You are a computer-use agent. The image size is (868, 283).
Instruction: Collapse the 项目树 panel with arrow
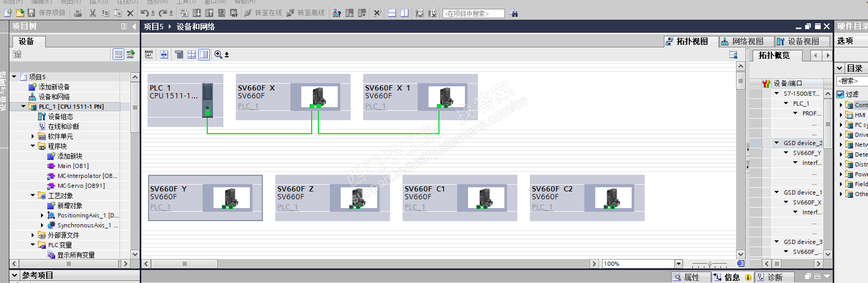click(134, 27)
